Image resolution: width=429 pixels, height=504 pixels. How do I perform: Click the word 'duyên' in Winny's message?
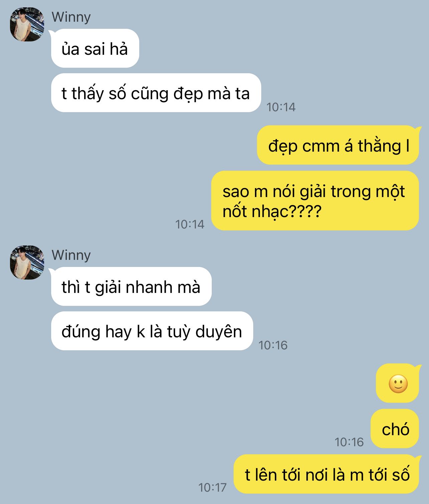tap(219, 332)
